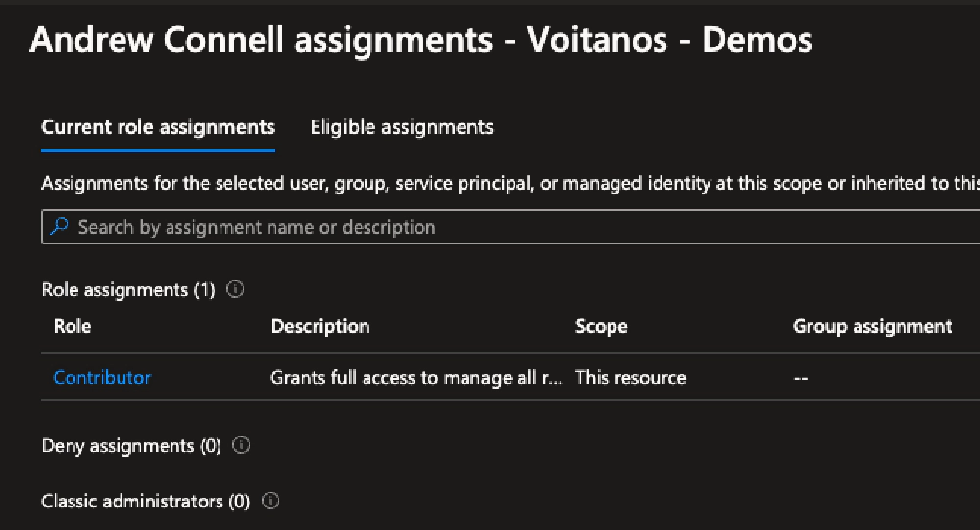Image resolution: width=980 pixels, height=530 pixels.
Task: Sort by the Description column header
Action: click(x=320, y=326)
